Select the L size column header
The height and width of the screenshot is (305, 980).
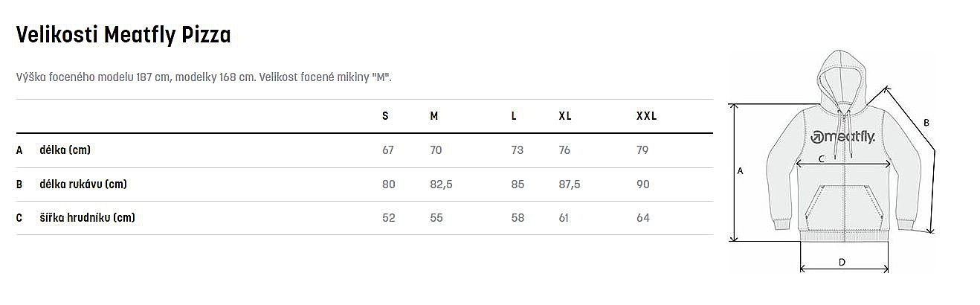(x=514, y=116)
